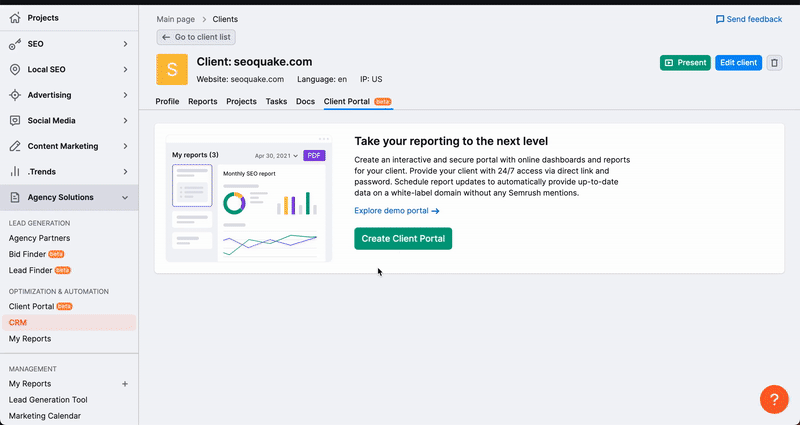Image resolution: width=800 pixels, height=425 pixels.
Task: Click the Advertising target icon
Action: tap(15, 95)
